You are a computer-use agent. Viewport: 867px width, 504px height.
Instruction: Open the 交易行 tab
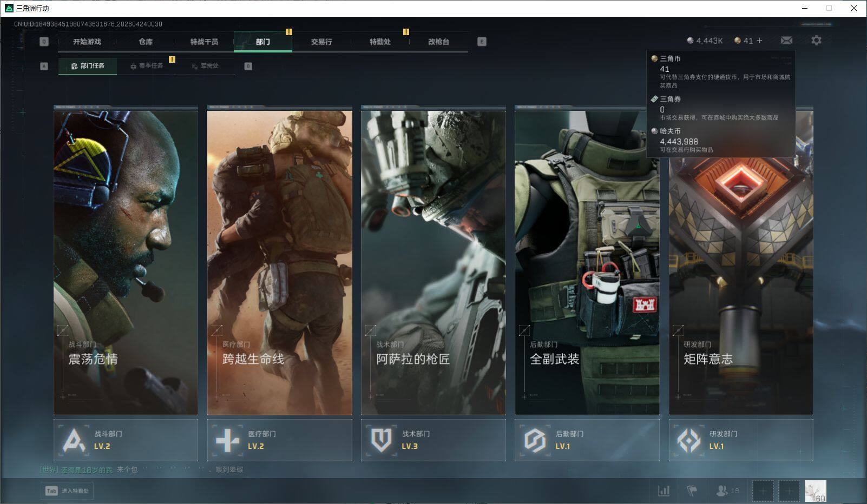point(321,42)
